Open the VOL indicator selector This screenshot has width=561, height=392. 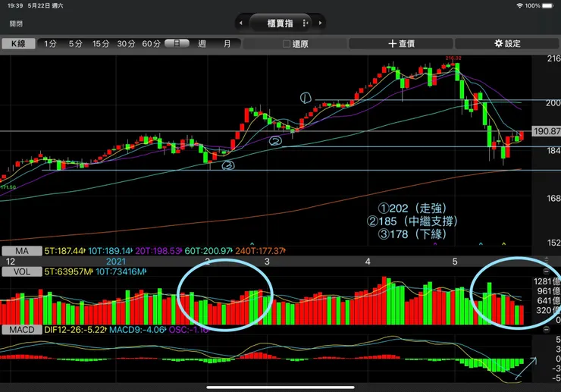point(22,271)
